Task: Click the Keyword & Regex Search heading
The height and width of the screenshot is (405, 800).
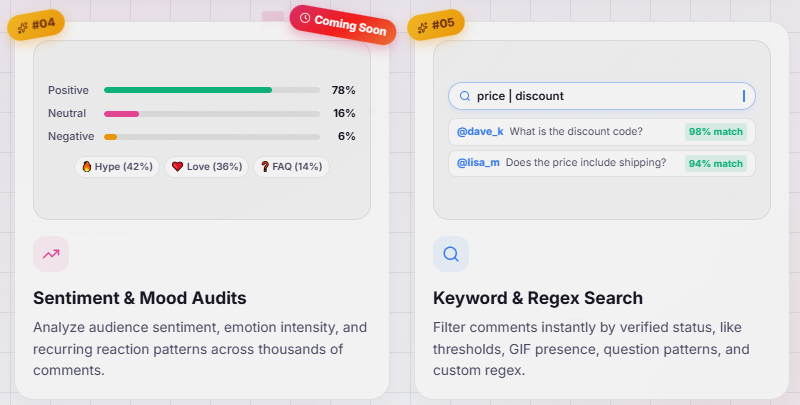Action: coord(538,298)
